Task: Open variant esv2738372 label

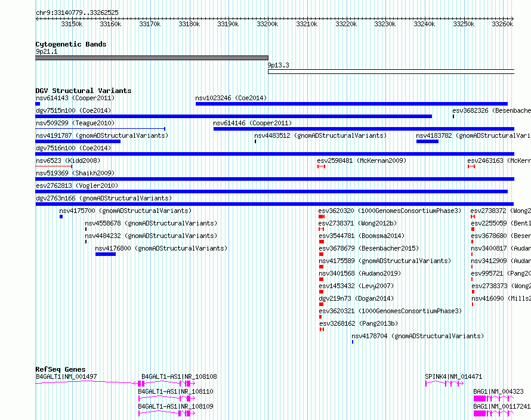Action: (501, 211)
